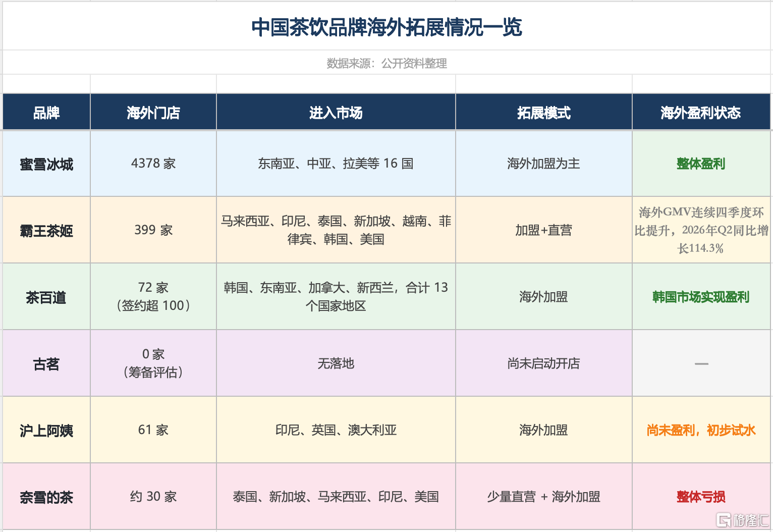The height and width of the screenshot is (532, 773).
Task: Click the 霸王茶姬 markets cell listing 马来西亚、印尼
Action: pyautogui.click(x=336, y=230)
